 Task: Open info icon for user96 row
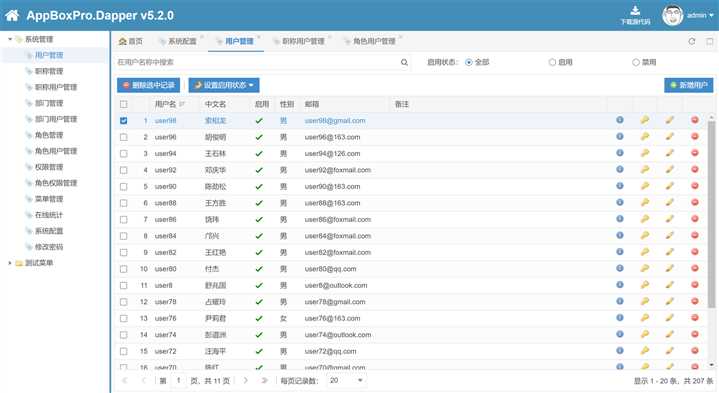tap(619, 136)
